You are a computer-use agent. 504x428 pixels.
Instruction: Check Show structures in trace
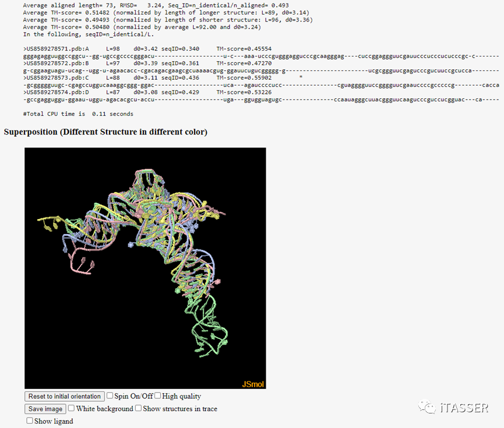tap(138, 408)
